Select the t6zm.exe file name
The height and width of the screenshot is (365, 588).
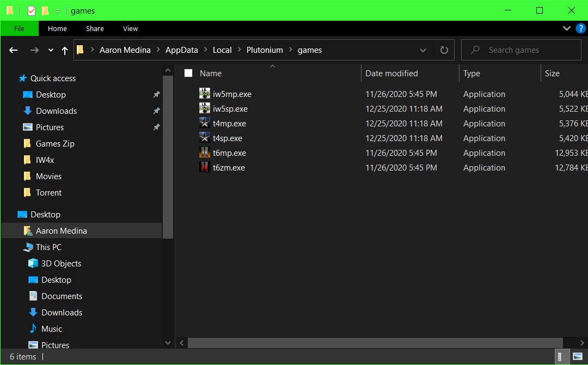229,168
